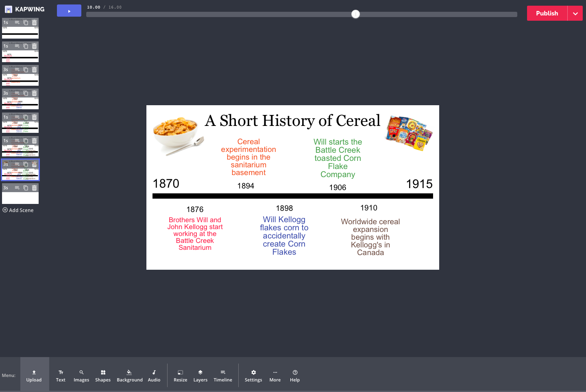Select the Text tool

pyautogui.click(x=61, y=375)
